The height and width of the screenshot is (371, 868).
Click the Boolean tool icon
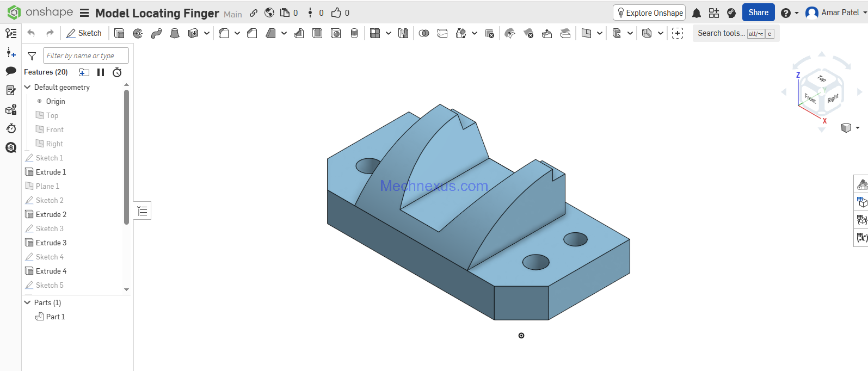click(x=424, y=34)
